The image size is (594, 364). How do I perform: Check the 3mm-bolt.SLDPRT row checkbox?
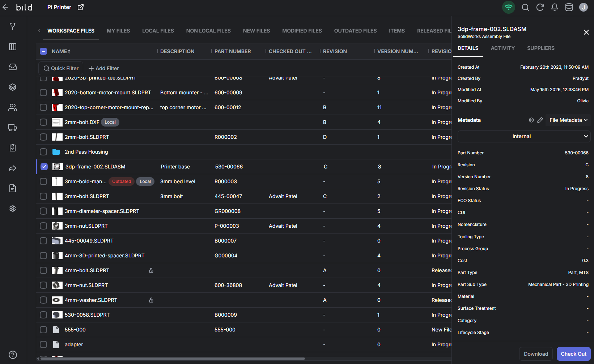(43, 196)
